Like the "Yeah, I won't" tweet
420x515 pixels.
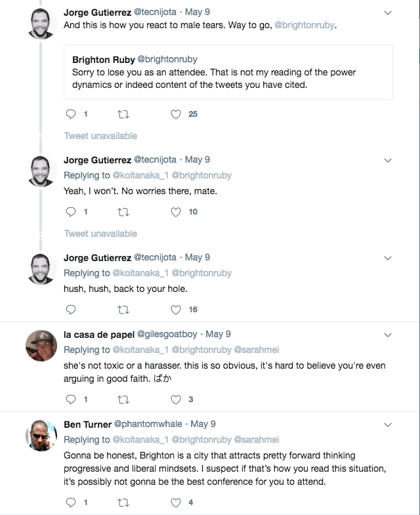coord(176,212)
